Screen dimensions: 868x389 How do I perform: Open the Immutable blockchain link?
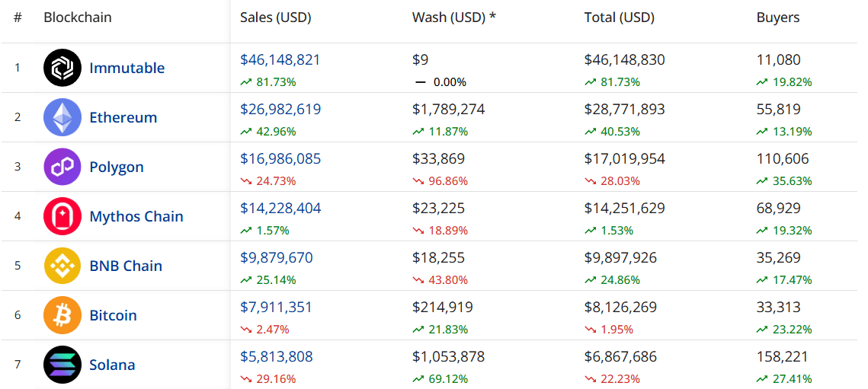pos(127,68)
